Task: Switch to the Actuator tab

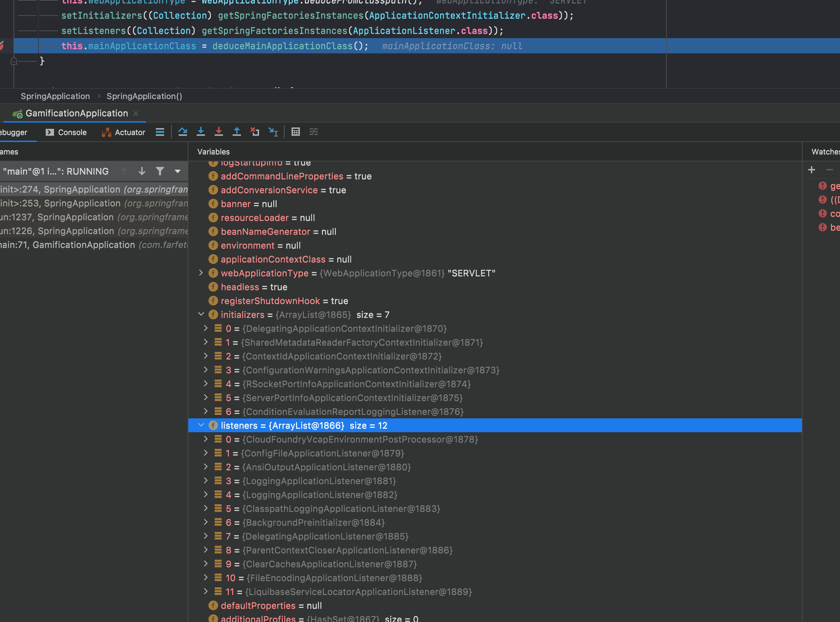Action: click(x=124, y=132)
